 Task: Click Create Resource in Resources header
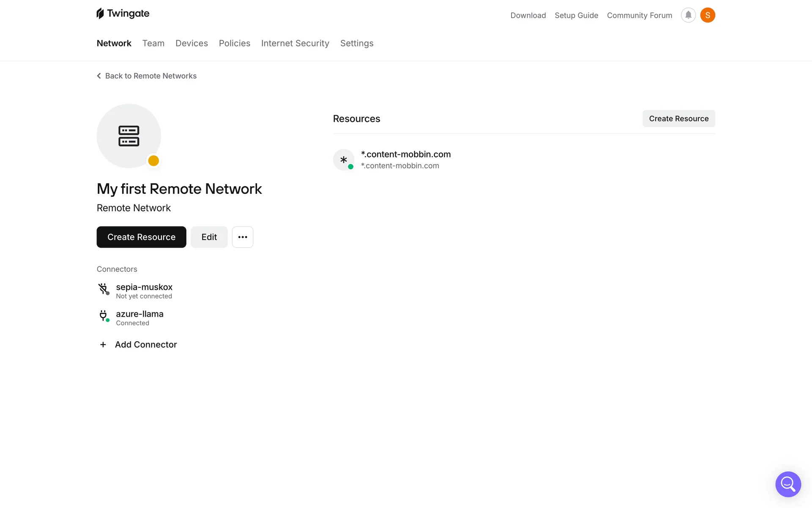click(678, 119)
